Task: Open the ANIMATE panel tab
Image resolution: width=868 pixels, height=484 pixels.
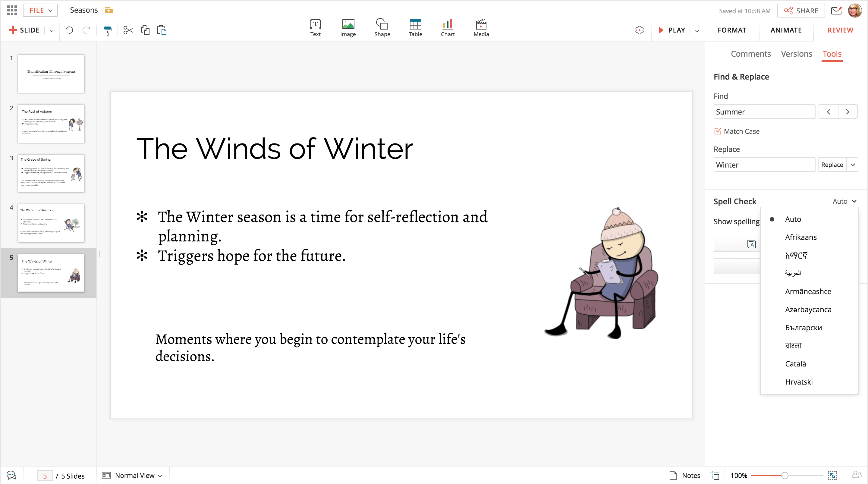Action: point(786,30)
